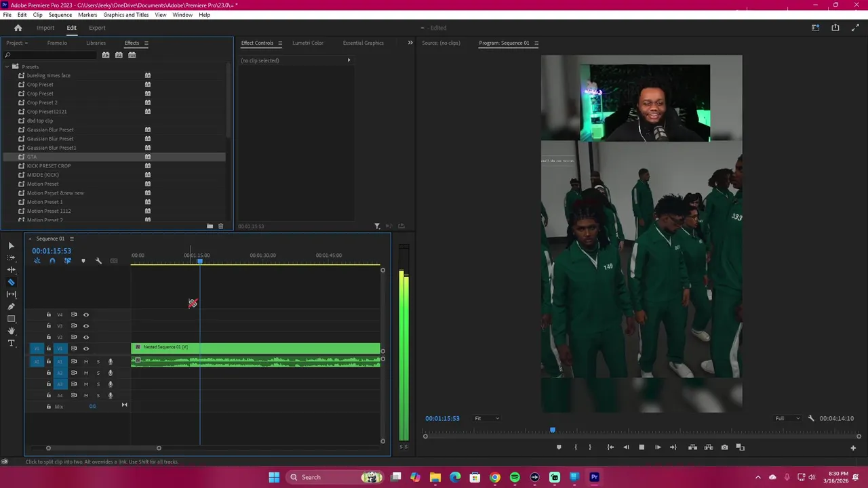Screen dimensions: 868x488
Task: Open timeline display settings wrench
Action: [x=98, y=261]
